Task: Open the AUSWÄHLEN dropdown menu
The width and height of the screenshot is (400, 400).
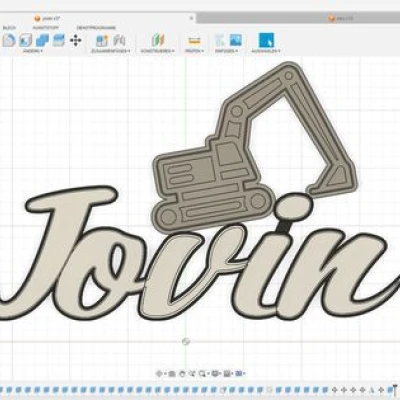Action: (266, 51)
